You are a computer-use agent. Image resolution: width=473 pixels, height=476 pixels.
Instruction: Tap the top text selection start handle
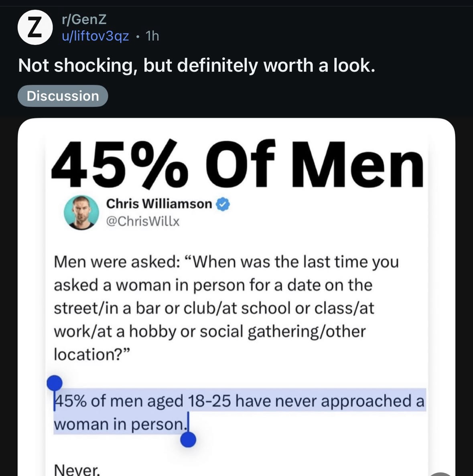[55, 383]
